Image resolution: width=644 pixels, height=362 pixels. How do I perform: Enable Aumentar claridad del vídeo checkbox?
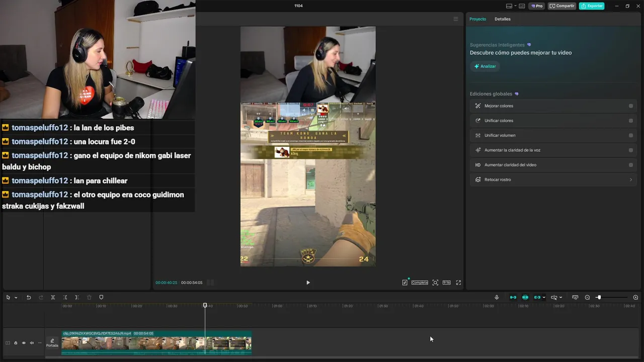pyautogui.click(x=631, y=165)
